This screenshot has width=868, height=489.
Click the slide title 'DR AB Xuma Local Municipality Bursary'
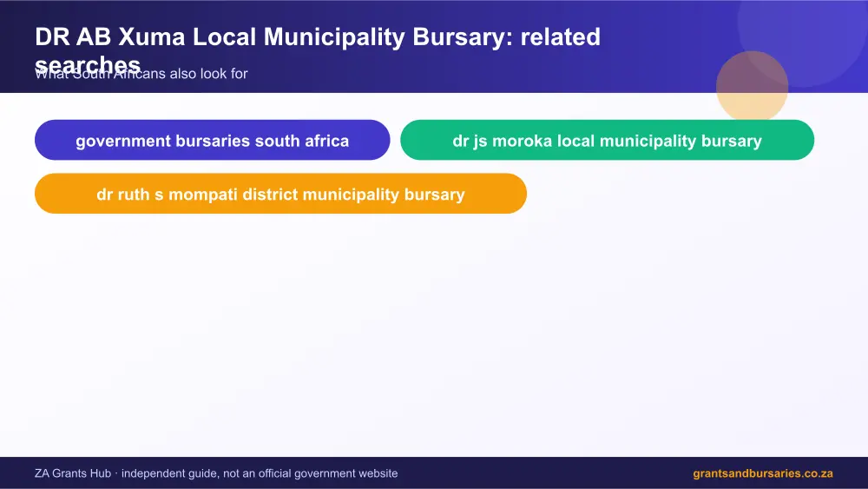pos(318,50)
